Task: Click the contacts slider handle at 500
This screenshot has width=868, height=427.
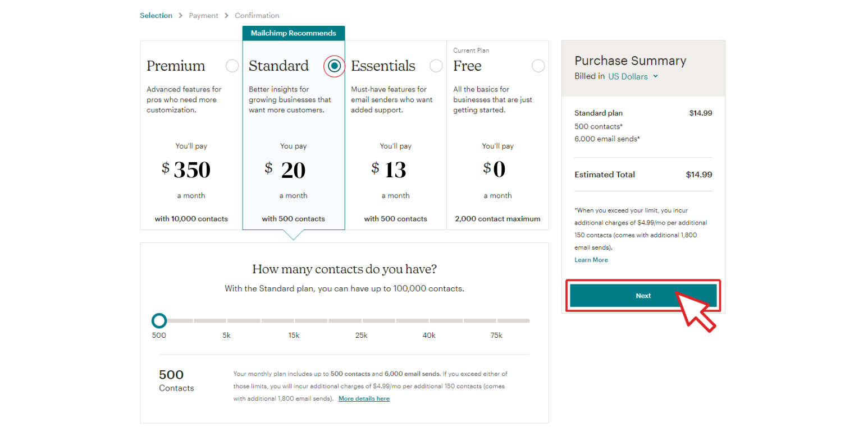Action: [x=159, y=321]
